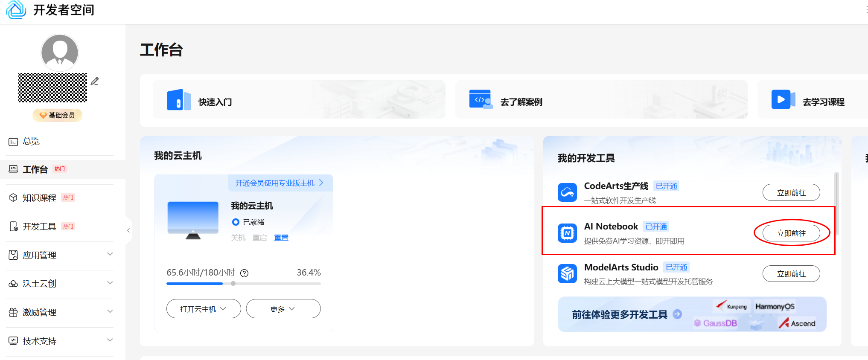The height and width of the screenshot is (360, 868).
Task: Click the developer tools list scrollbar
Action: coord(836,203)
